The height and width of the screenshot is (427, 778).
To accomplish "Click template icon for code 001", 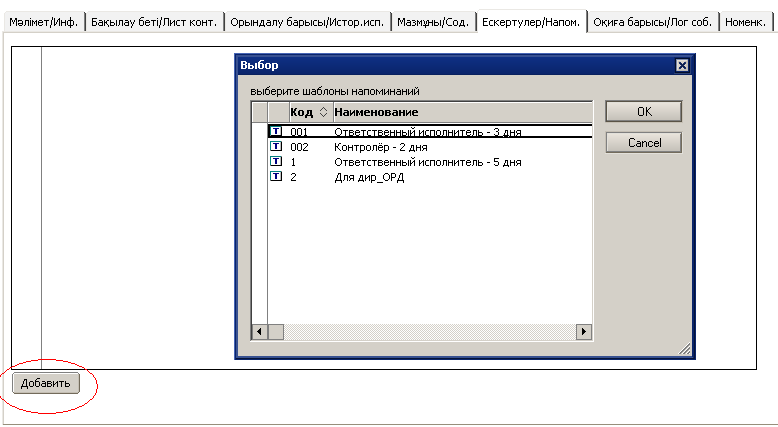I will (x=276, y=131).
